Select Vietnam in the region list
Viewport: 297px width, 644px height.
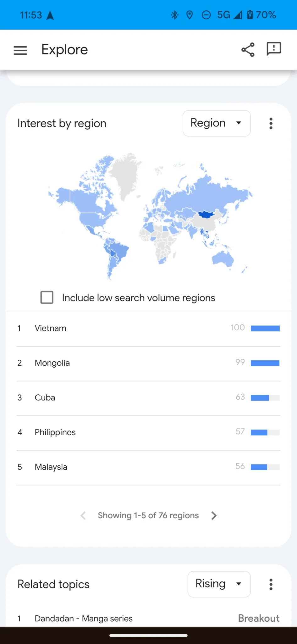148,329
